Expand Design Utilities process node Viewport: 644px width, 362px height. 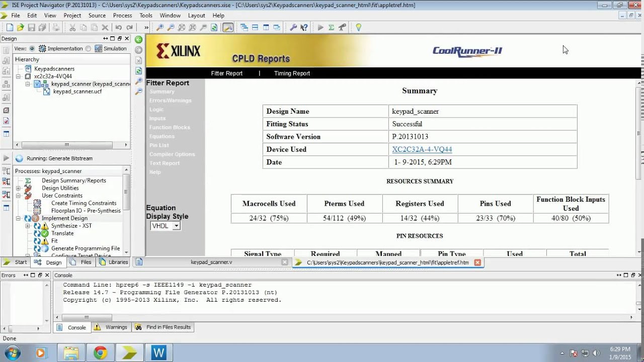pyautogui.click(x=18, y=188)
